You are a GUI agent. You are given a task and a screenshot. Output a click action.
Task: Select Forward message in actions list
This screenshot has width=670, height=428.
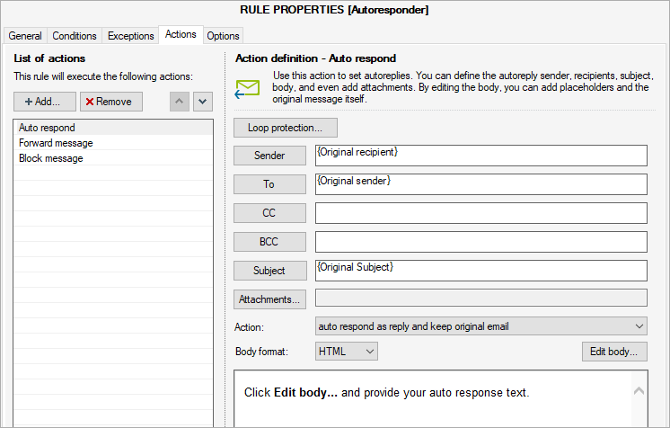click(113, 143)
